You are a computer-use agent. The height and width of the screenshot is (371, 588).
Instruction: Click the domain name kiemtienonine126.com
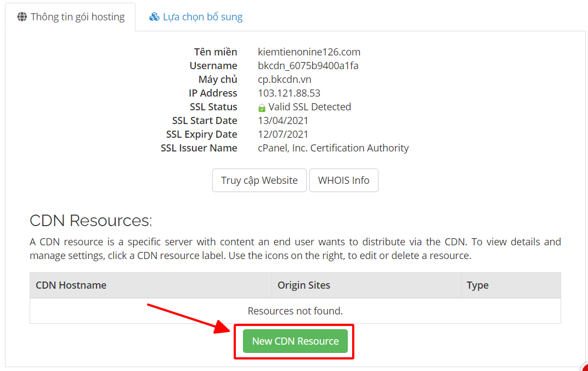pyautogui.click(x=309, y=52)
